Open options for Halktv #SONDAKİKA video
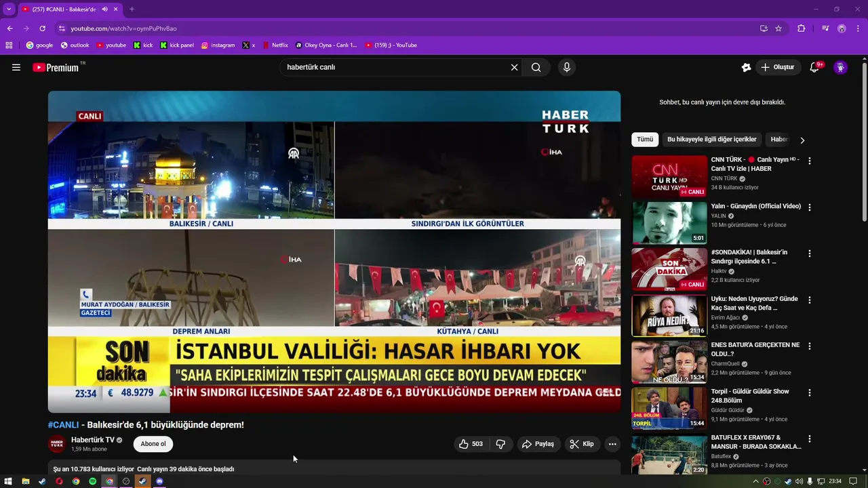This screenshot has height=488, width=868. click(809, 253)
